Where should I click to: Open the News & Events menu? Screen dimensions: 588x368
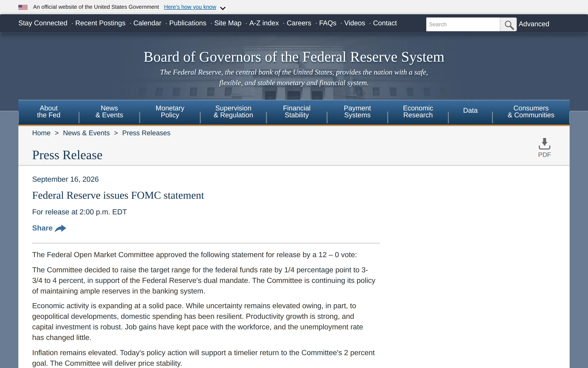pos(109,112)
